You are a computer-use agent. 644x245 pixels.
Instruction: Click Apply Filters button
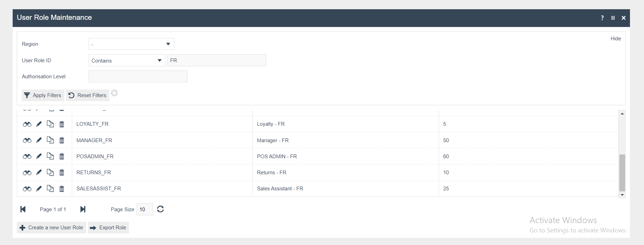pyautogui.click(x=43, y=95)
